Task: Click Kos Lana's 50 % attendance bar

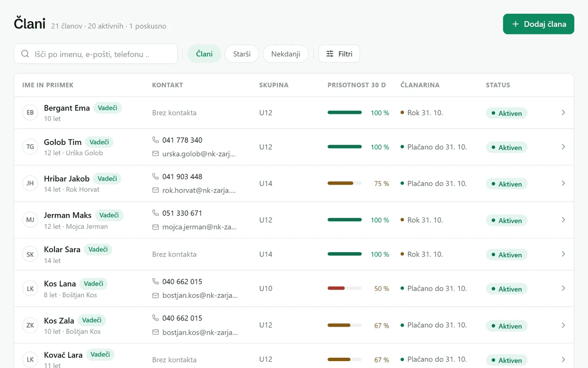Action: click(x=344, y=289)
